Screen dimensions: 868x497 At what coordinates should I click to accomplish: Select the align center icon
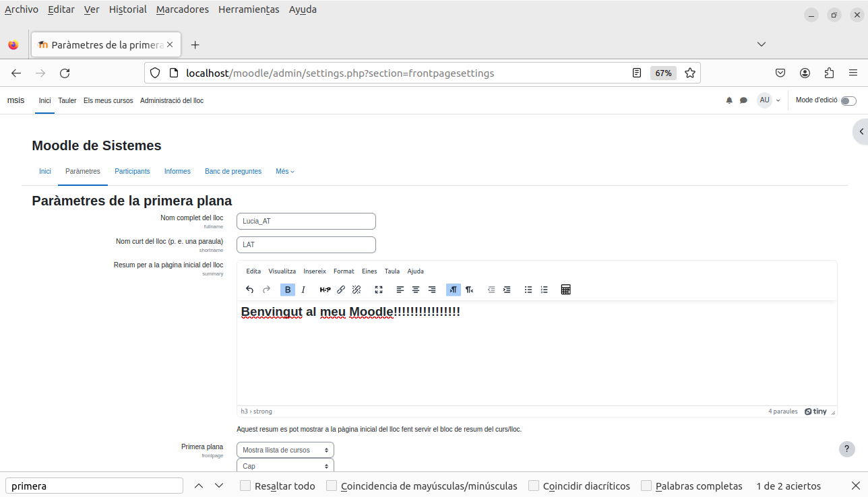coord(416,290)
